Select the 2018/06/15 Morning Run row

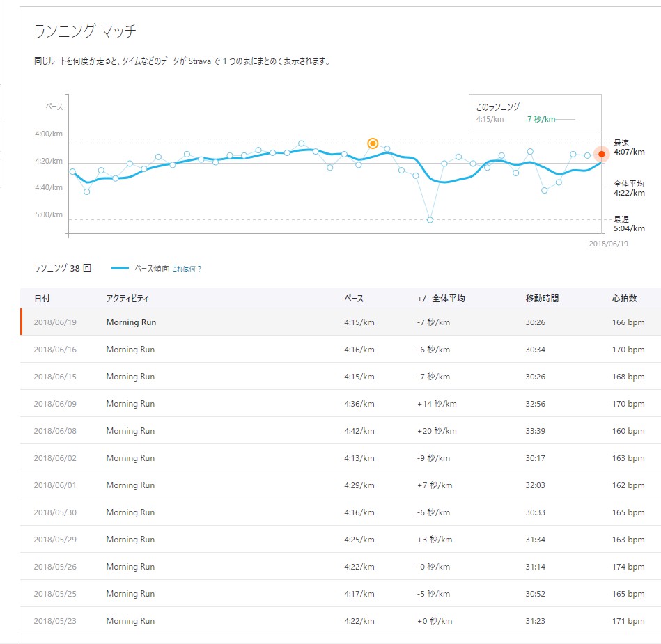pyautogui.click(x=130, y=377)
